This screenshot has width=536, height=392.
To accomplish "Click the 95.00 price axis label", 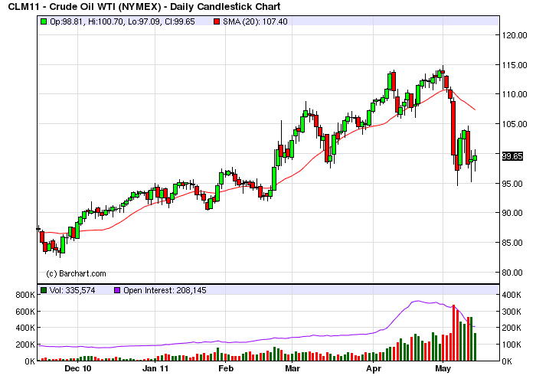I will [x=512, y=184].
